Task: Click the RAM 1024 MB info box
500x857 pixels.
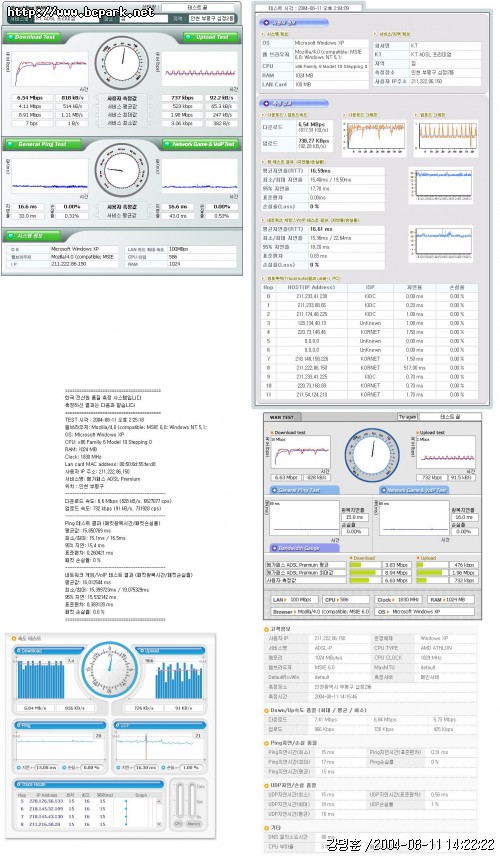Action: tap(450, 600)
